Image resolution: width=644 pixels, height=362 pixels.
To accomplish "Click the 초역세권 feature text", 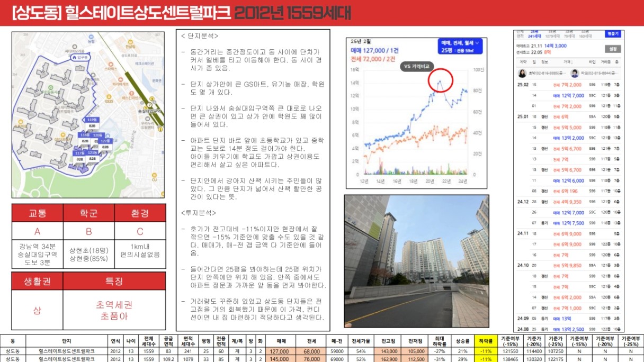I will pyautogui.click(x=114, y=305).
